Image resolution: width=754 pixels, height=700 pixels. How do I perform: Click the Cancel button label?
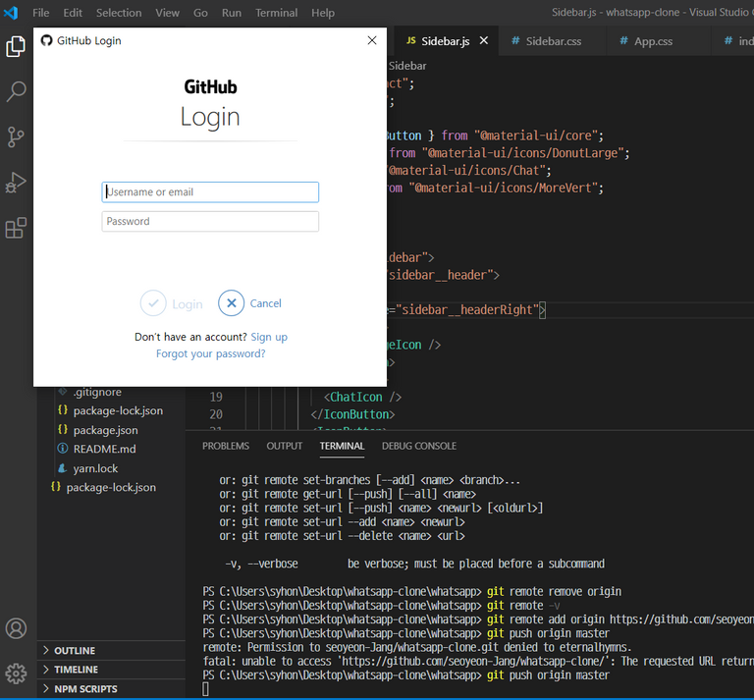(265, 303)
